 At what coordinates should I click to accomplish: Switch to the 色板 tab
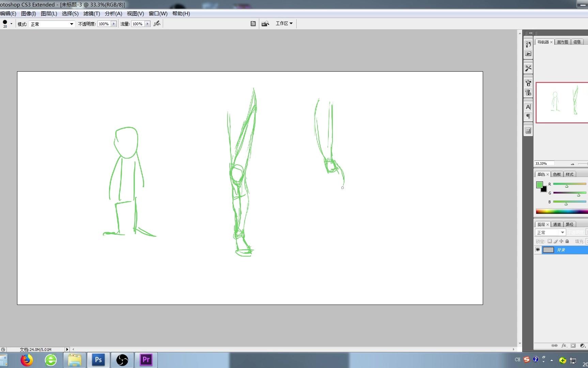pos(557,174)
